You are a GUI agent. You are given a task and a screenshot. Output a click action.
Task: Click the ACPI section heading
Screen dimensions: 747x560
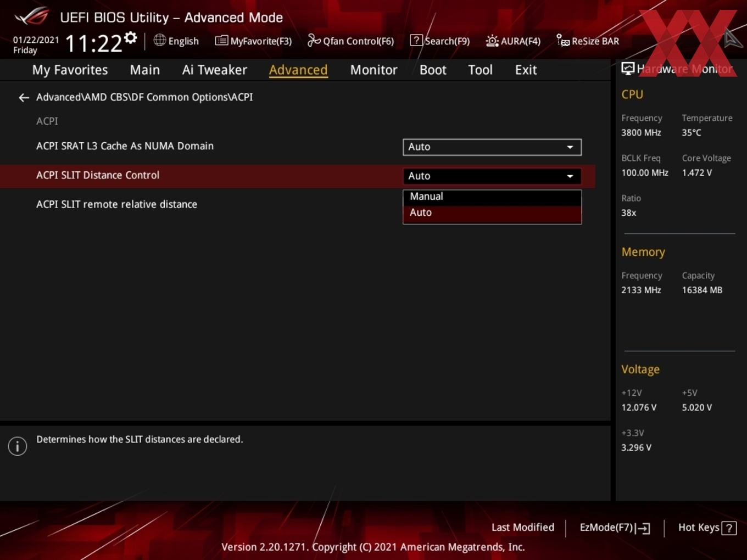coord(47,121)
